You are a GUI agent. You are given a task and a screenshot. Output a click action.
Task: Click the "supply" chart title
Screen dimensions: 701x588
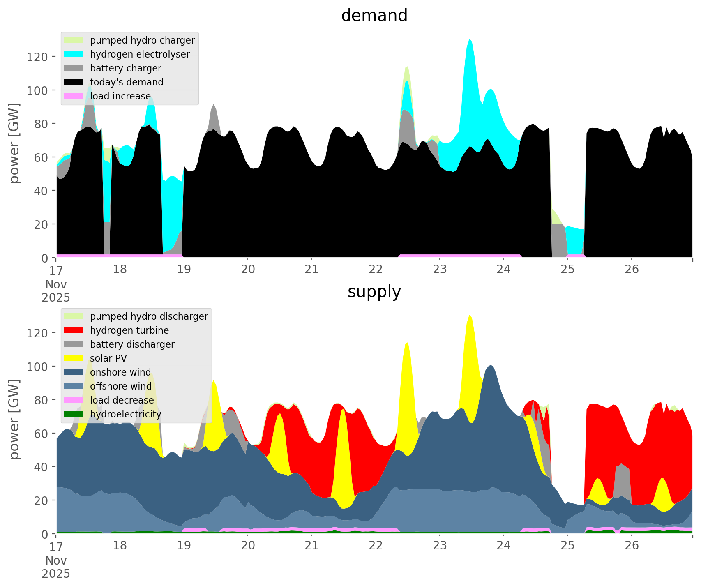click(374, 292)
